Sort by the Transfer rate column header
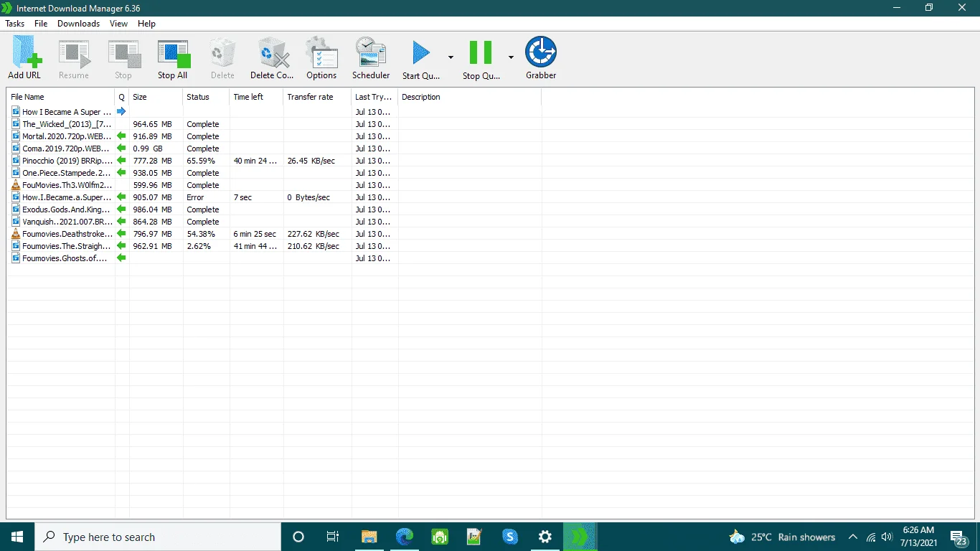This screenshot has width=980, height=551. (317, 97)
